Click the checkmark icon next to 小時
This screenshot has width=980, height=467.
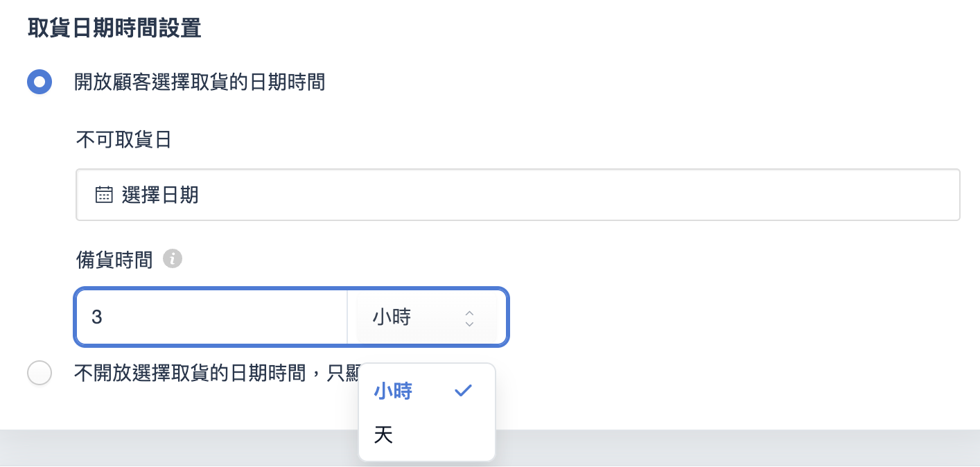(463, 391)
